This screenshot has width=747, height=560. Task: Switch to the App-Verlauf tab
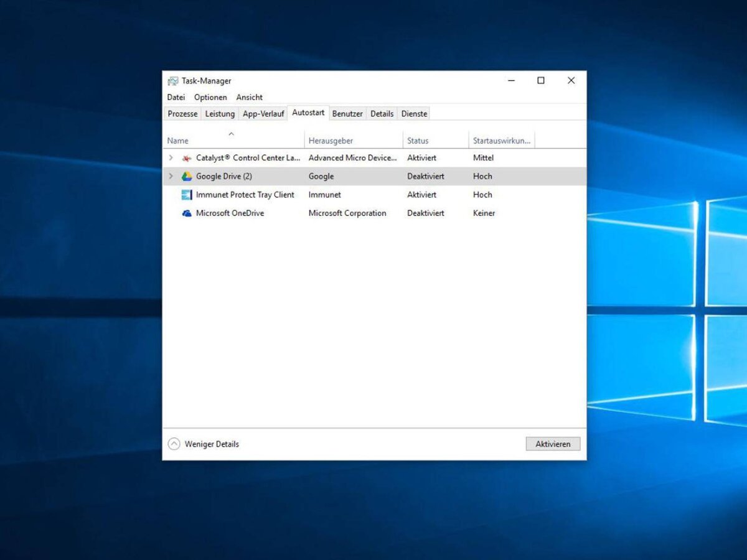(x=263, y=114)
